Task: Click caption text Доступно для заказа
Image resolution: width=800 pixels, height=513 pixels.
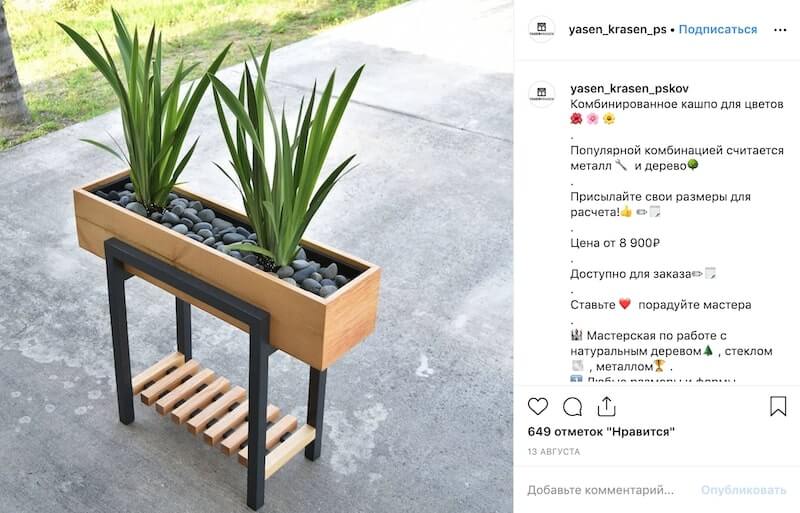Action: (630, 274)
